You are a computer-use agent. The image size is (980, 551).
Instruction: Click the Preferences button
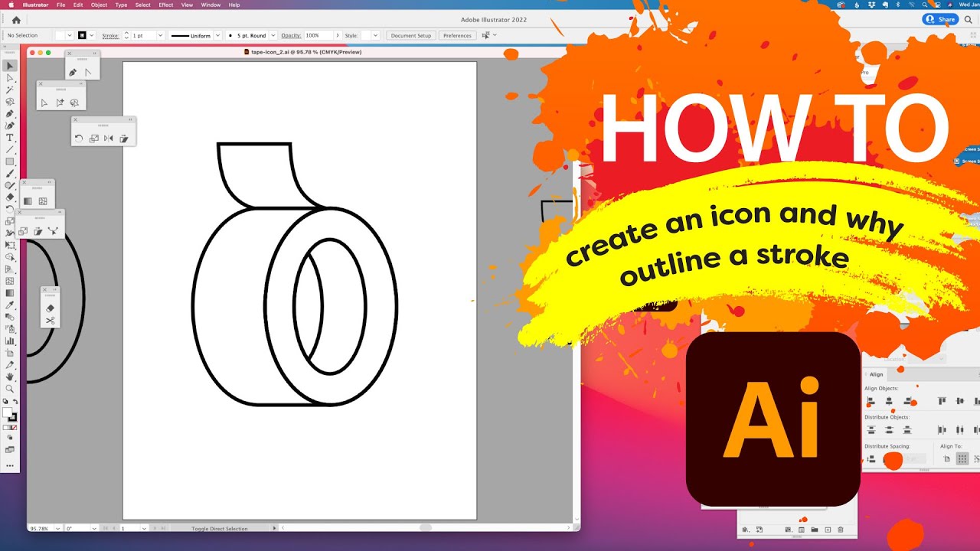click(x=457, y=35)
